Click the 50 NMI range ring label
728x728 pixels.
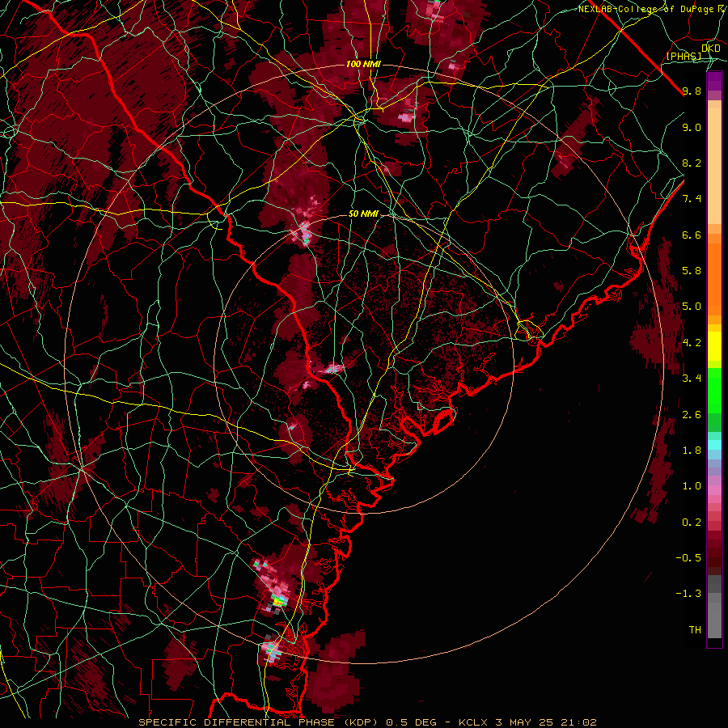coord(363,214)
